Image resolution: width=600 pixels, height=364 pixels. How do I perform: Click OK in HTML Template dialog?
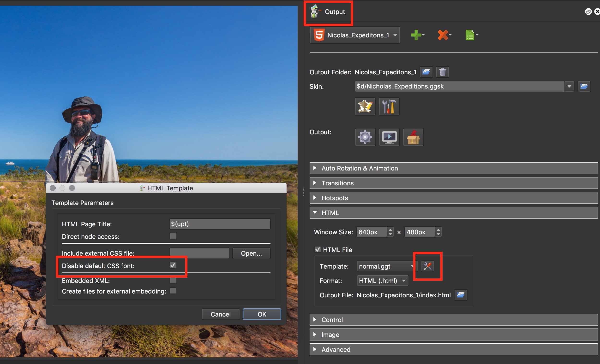pyautogui.click(x=262, y=314)
